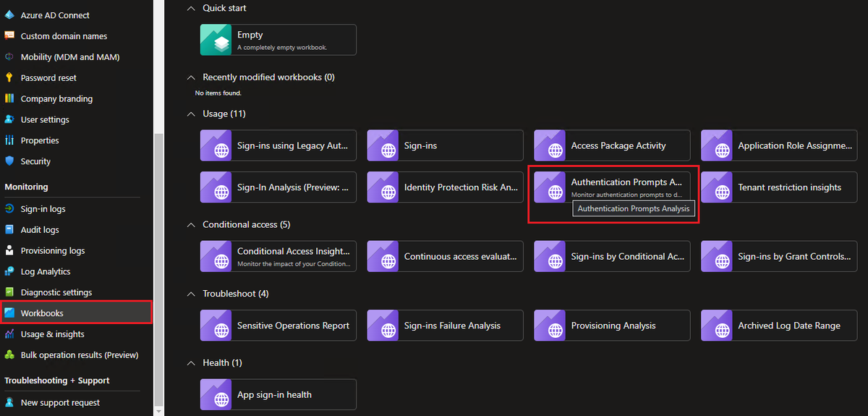The width and height of the screenshot is (868, 416).
Task: Click the Sign-ins using Legacy Auth workbook icon
Action: (216, 145)
